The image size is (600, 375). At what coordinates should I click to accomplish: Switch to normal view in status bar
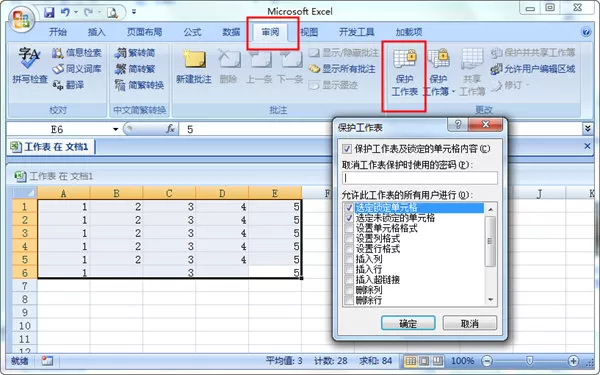coord(411,361)
